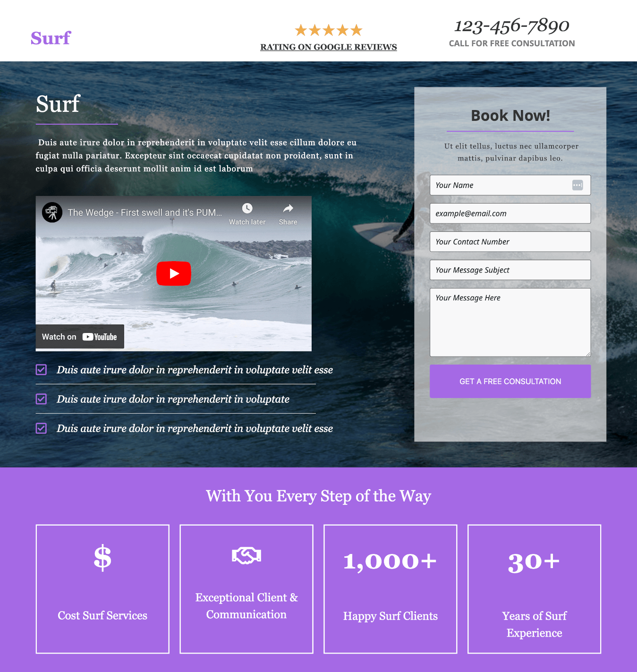
Task: Focus the example@email.com input field
Action: [x=510, y=213]
